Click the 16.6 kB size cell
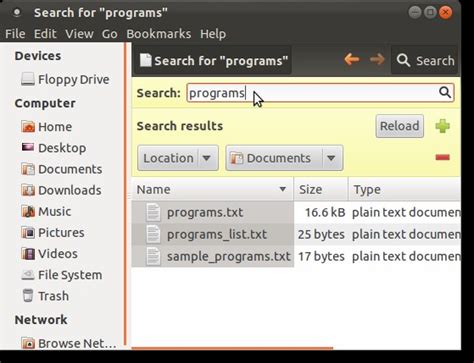 325,212
